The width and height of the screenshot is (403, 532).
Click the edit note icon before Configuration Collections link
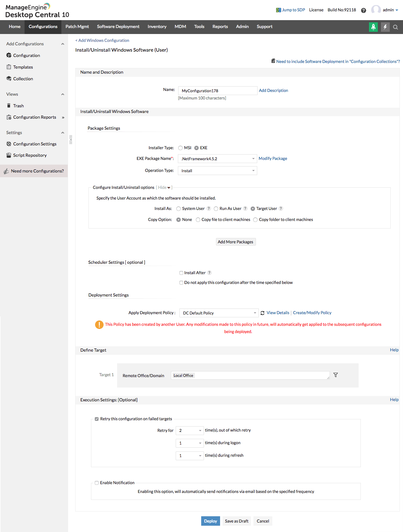coord(273,61)
